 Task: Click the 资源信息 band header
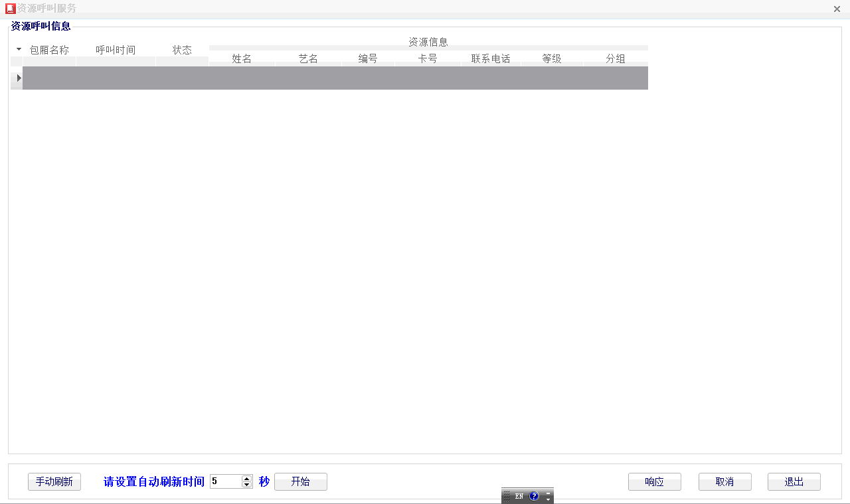tap(428, 42)
